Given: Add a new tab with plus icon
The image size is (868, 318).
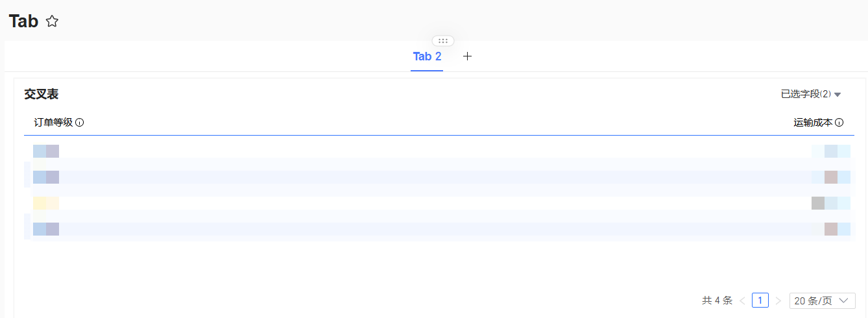Looking at the screenshot, I should 467,56.
